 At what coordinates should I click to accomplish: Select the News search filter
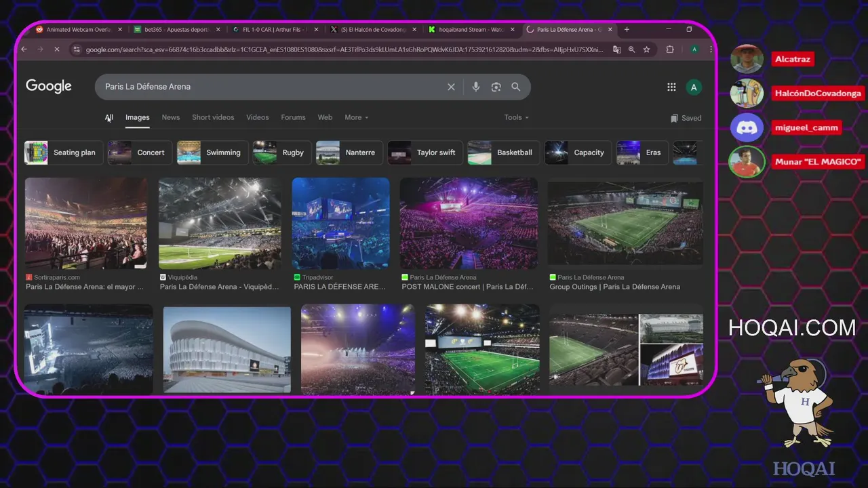point(171,117)
